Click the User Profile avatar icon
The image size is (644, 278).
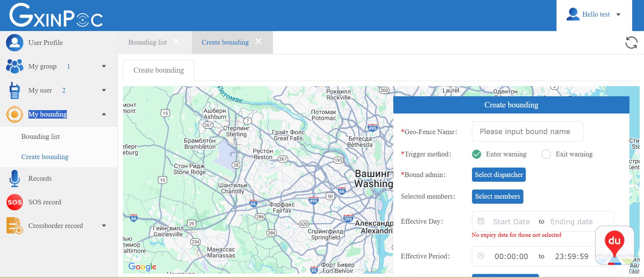pyautogui.click(x=15, y=43)
